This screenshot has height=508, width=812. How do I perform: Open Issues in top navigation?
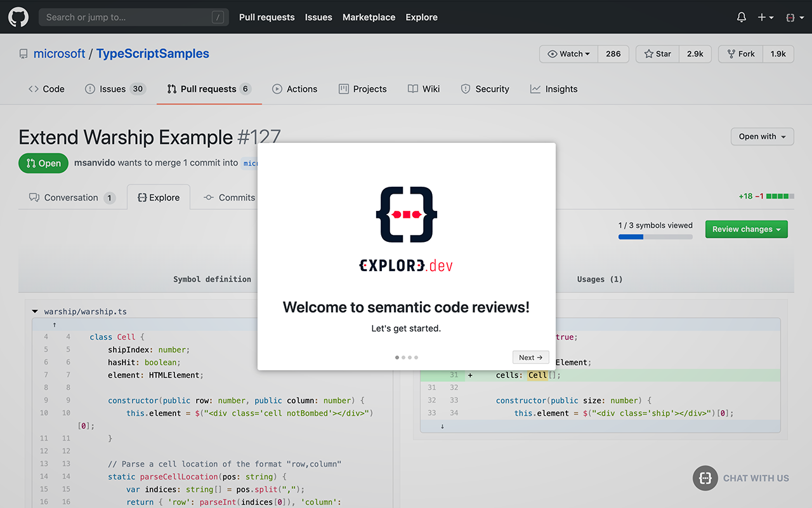318,17
